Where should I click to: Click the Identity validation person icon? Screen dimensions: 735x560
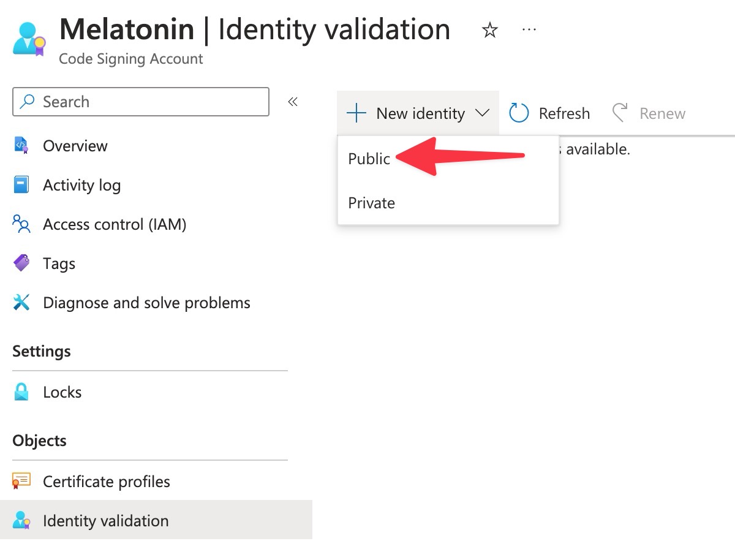[21, 521]
